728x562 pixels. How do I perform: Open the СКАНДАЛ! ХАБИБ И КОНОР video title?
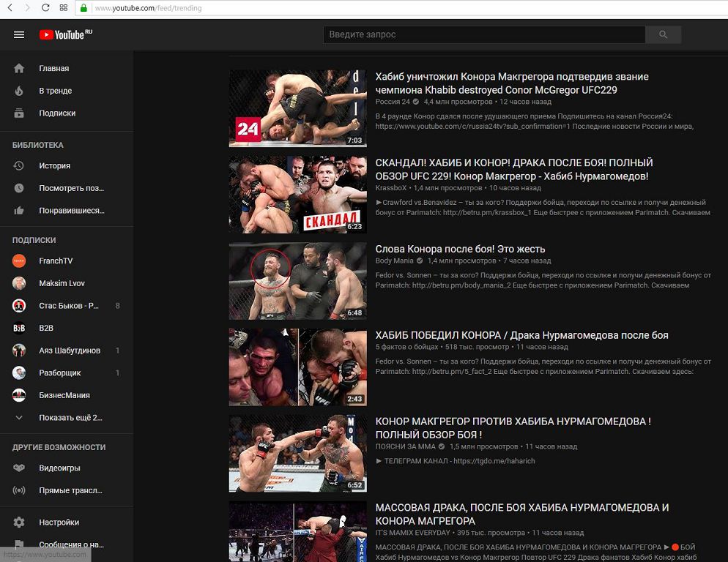click(514, 169)
